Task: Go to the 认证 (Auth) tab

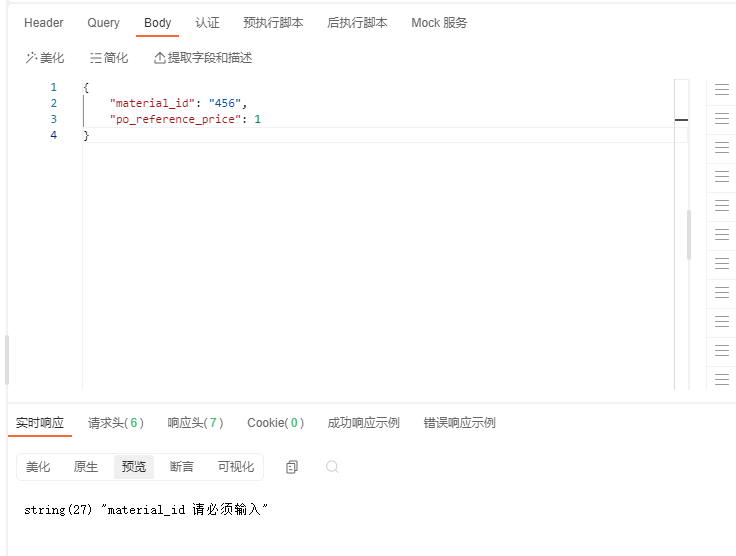Action: click(207, 23)
